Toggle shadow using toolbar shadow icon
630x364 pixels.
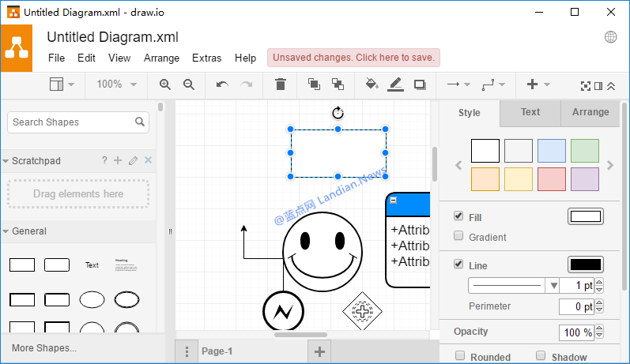click(x=420, y=84)
